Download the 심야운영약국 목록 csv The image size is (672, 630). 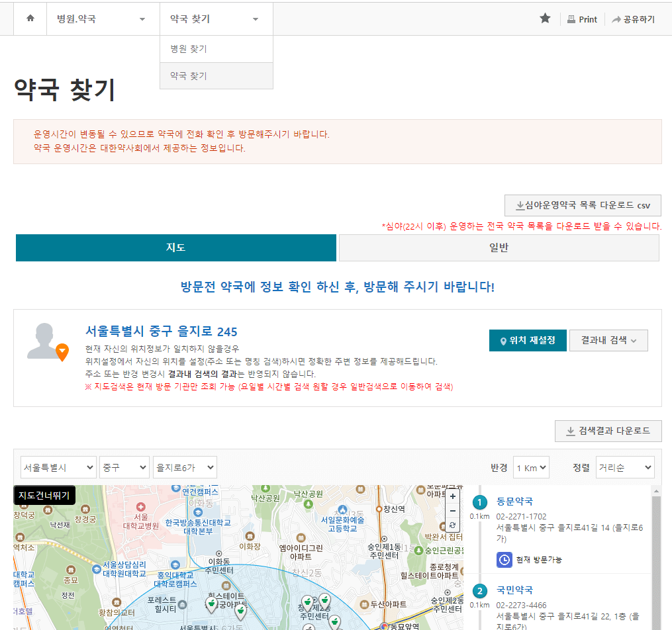coord(583,206)
